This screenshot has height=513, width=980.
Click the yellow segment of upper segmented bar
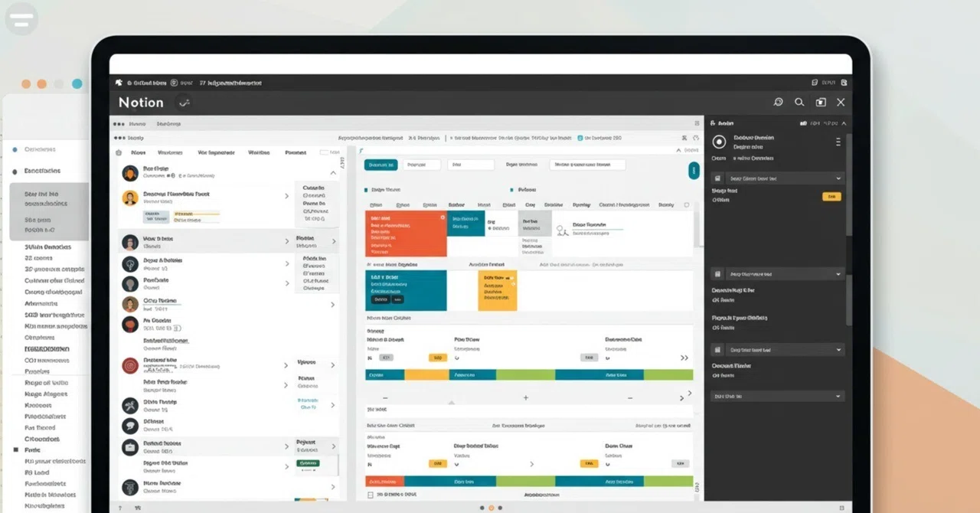426,375
